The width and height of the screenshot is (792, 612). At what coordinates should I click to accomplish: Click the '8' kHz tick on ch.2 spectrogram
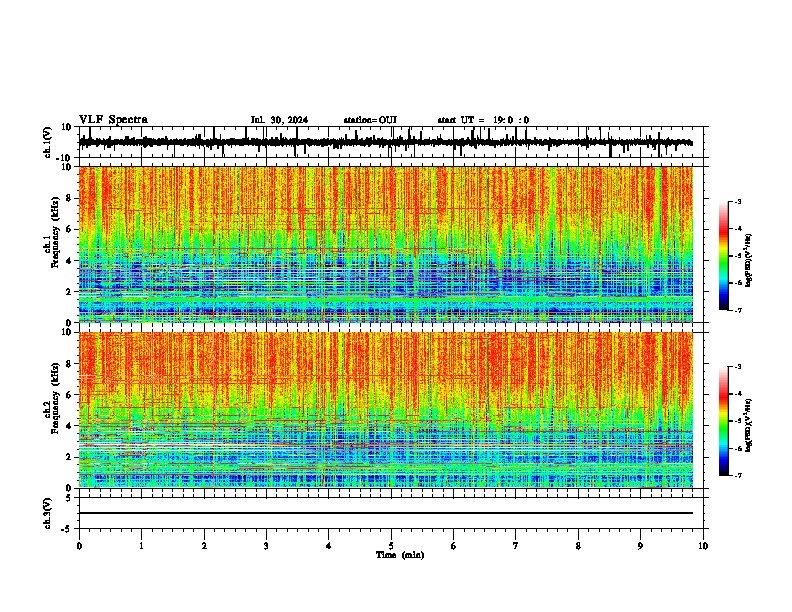click(69, 364)
